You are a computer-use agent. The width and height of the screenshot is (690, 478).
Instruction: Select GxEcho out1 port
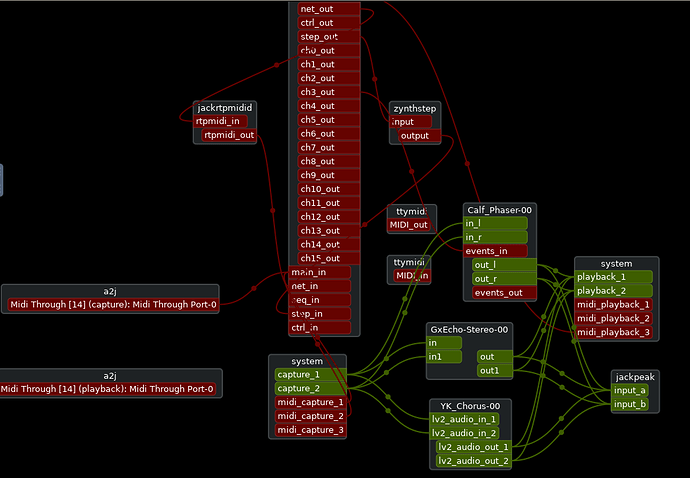[495, 371]
